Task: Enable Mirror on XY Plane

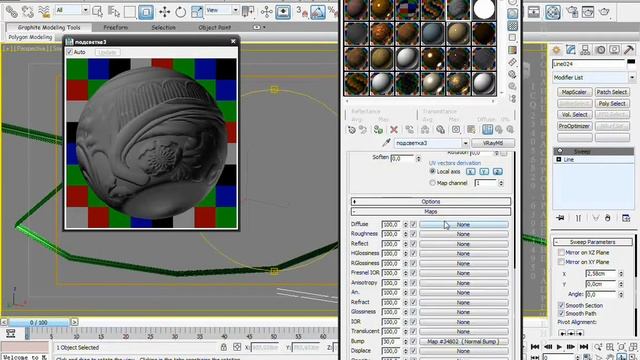Action: (561, 262)
